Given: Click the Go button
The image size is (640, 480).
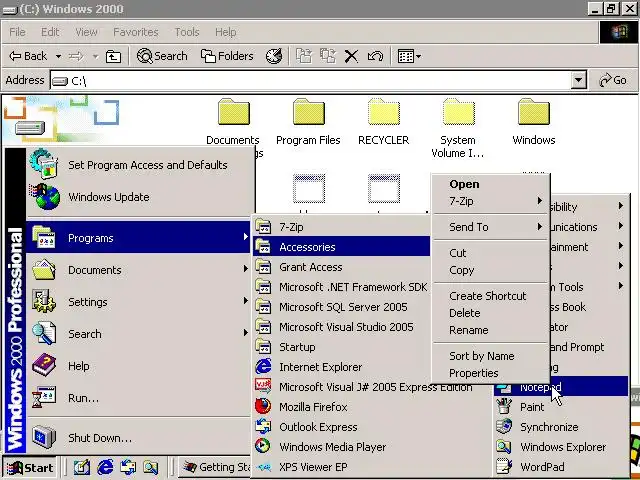Looking at the screenshot, I should tap(612, 80).
